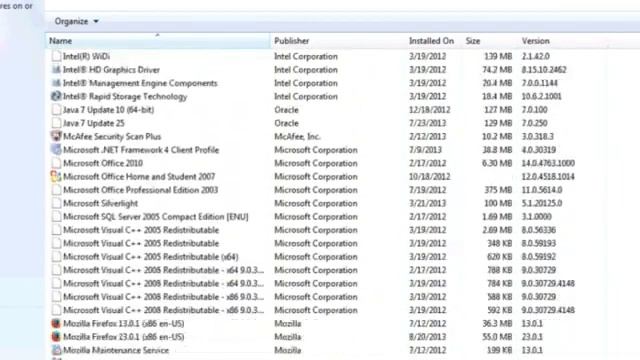This screenshot has height=360, width=640.
Task: Select Visual C++ 2005 Redistributable (x64) entry
Action: (x=151, y=257)
